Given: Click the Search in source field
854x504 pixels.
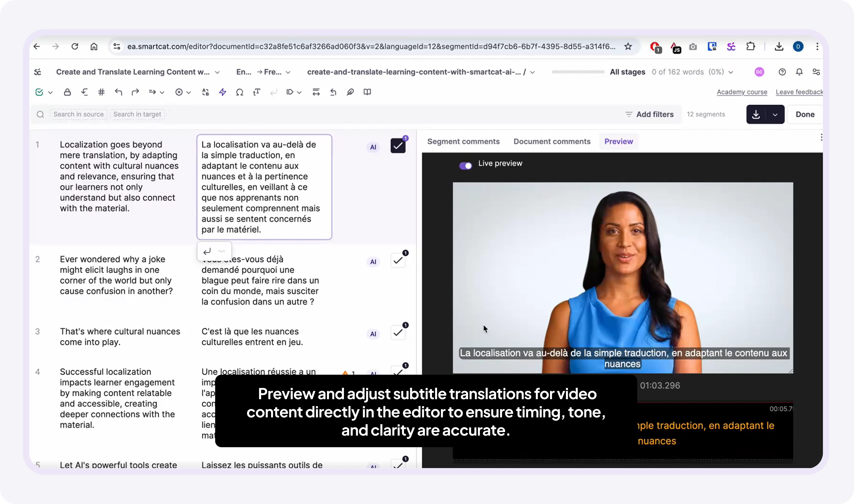Looking at the screenshot, I should [x=79, y=114].
